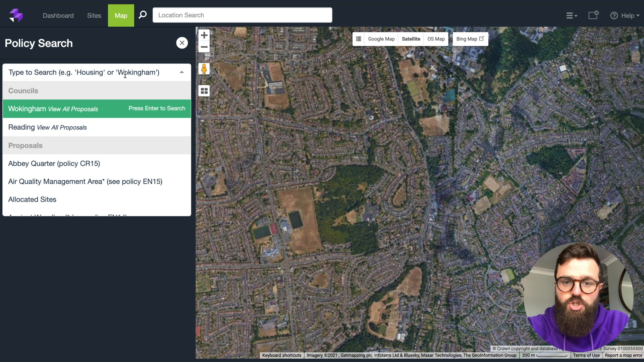Collapse the policy search dropdown arrow

click(182, 72)
